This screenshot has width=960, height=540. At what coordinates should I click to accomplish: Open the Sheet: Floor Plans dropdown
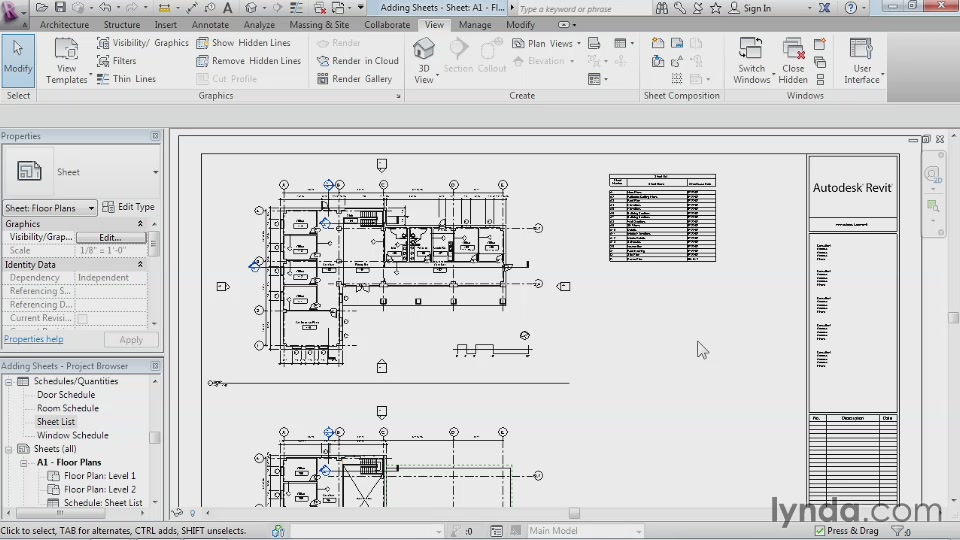point(50,208)
